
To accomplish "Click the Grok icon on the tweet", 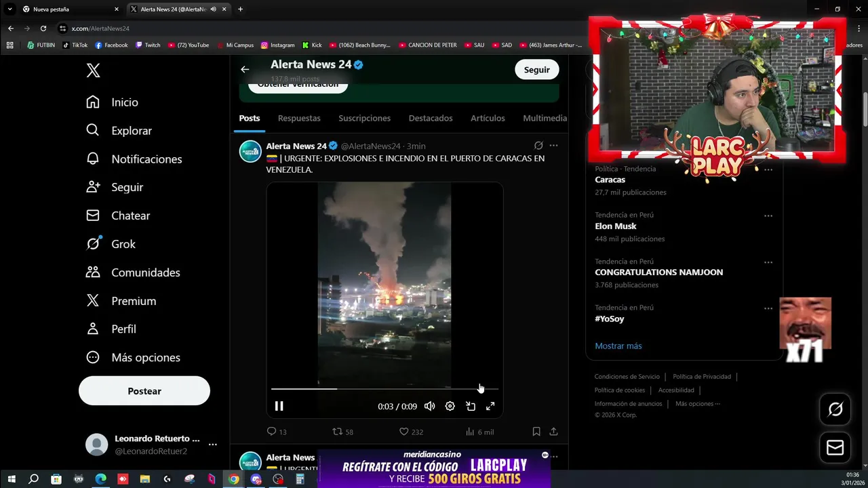I will coord(538,146).
